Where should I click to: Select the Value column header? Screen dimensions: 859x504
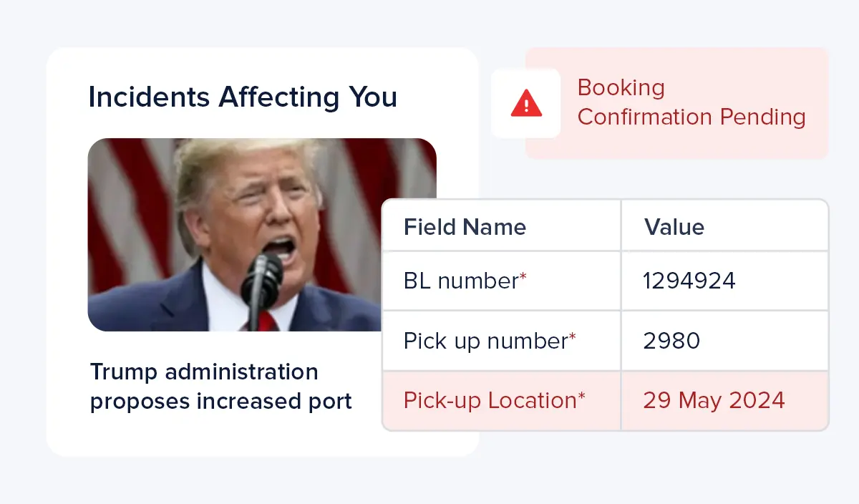pos(674,228)
